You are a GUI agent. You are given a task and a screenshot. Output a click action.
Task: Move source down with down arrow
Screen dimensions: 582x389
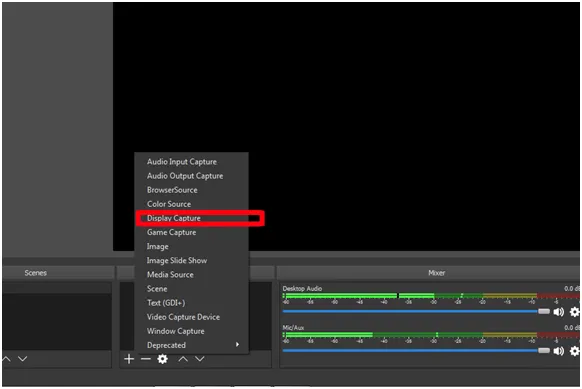click(x=200, y=359)
